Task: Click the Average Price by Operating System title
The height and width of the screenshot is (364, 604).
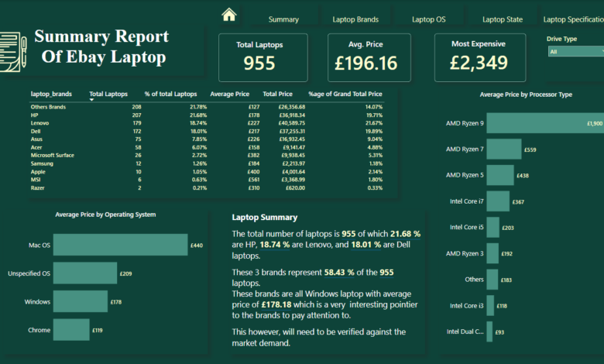Action: 105,215
